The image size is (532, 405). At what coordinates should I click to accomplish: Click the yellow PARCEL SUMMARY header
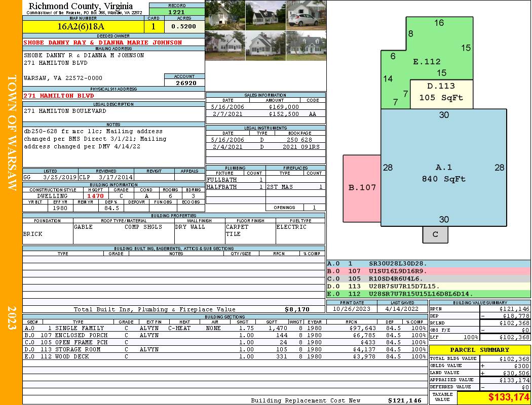(x=479, y=350)
